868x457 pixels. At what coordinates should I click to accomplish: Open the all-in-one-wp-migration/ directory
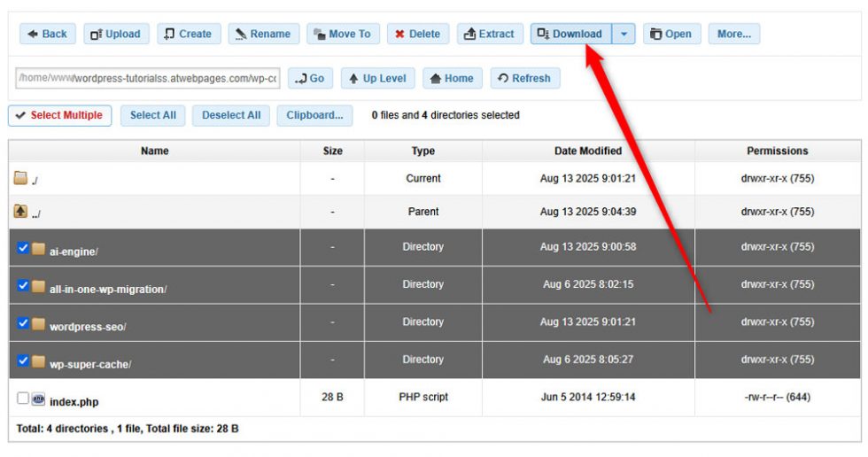click(x=108, y=290)
